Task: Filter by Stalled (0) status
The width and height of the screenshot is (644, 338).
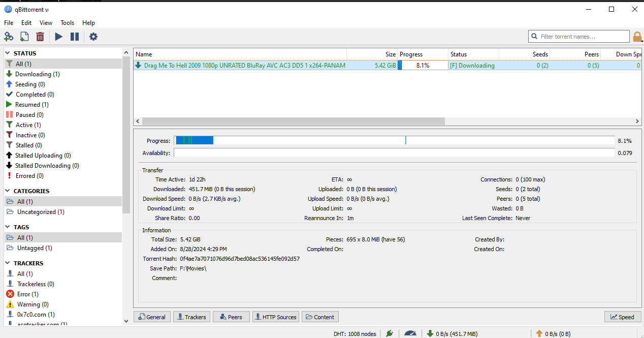Action: pos(63,145)
